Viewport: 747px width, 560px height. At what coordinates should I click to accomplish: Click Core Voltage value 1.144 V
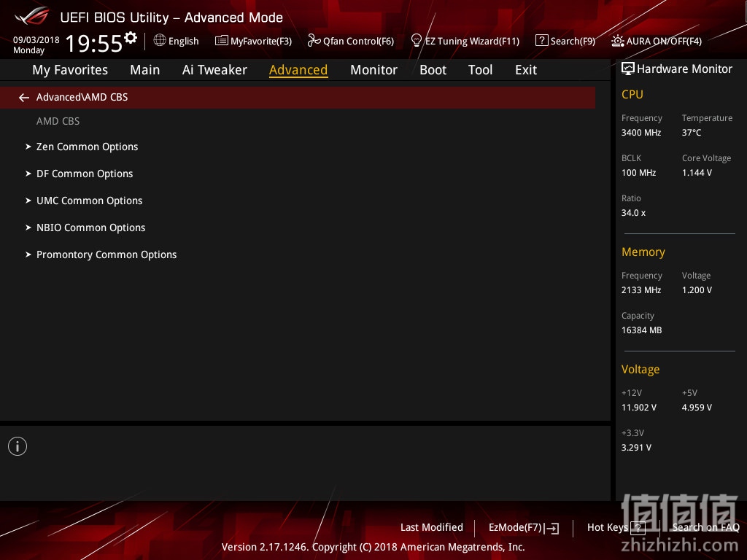[x=697, y=172]
